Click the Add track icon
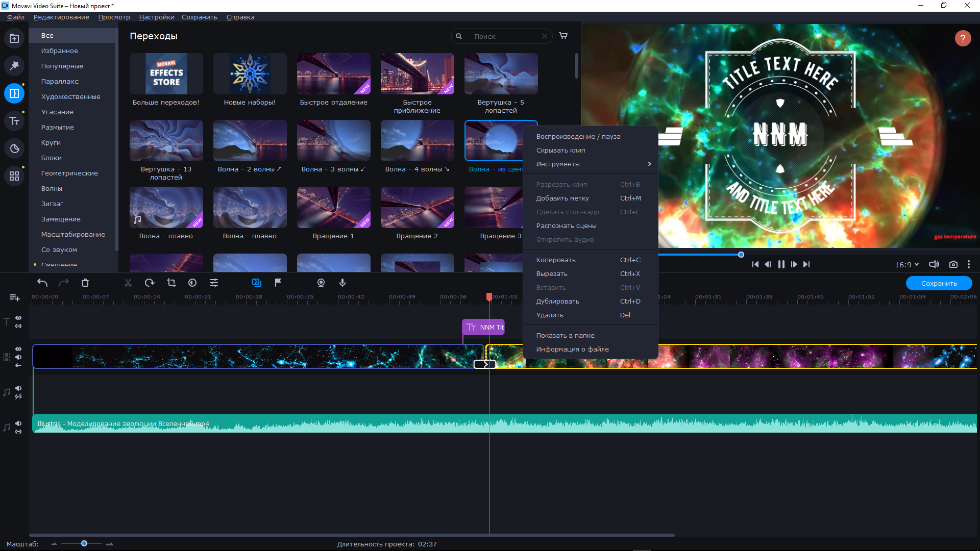 [14, 297]
